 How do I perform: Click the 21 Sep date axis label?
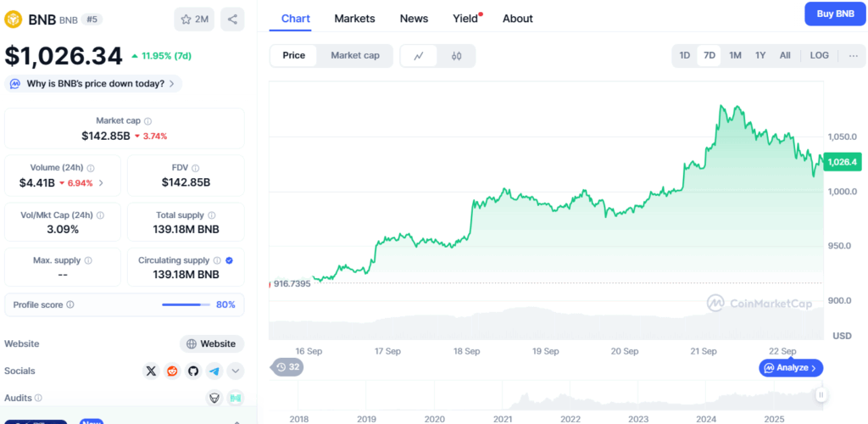coord(704,351)
